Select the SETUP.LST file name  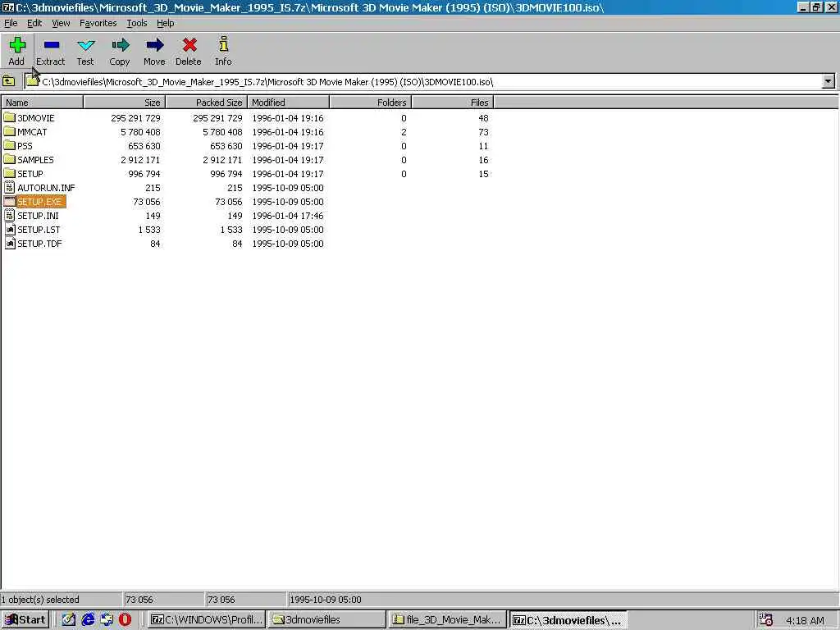coord(39,230)
